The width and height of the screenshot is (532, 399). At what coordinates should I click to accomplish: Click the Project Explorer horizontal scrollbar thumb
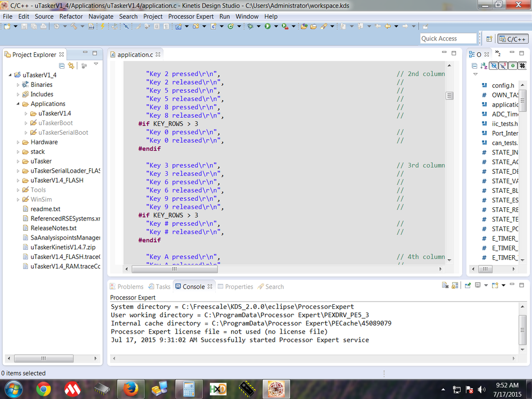pos(44,359)
